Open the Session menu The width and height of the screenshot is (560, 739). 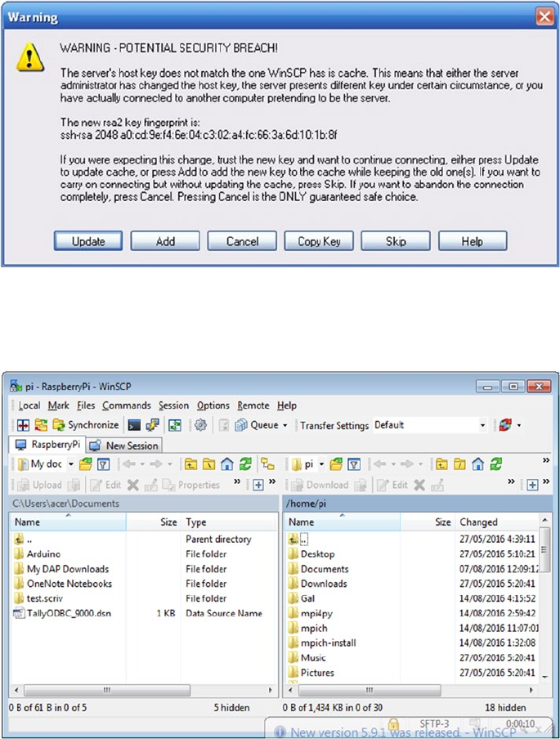coord(173,405)
